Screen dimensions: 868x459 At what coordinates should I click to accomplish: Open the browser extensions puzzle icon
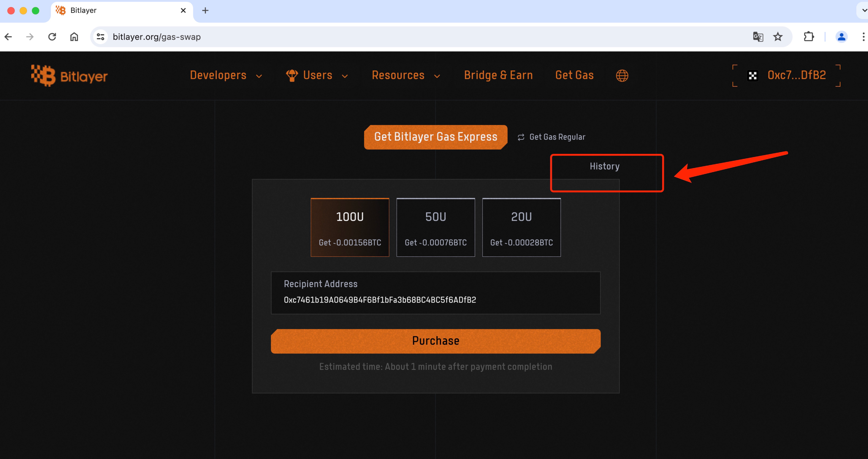809,37
